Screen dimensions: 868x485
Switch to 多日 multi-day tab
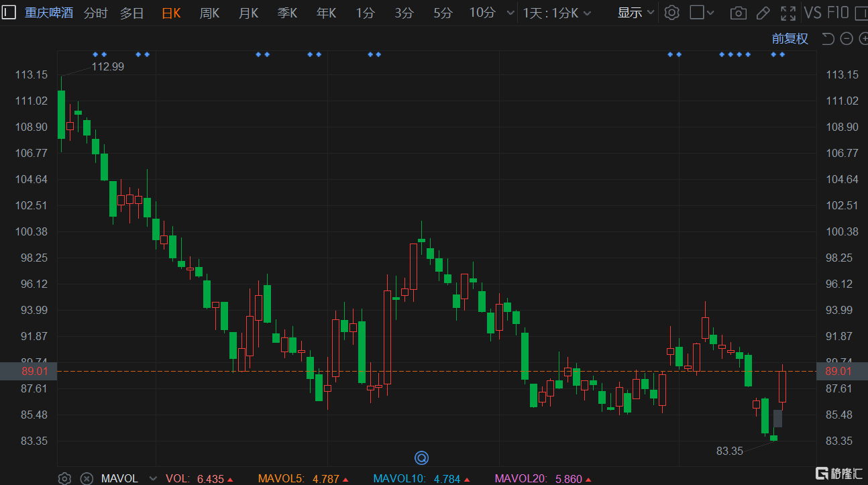132,13
